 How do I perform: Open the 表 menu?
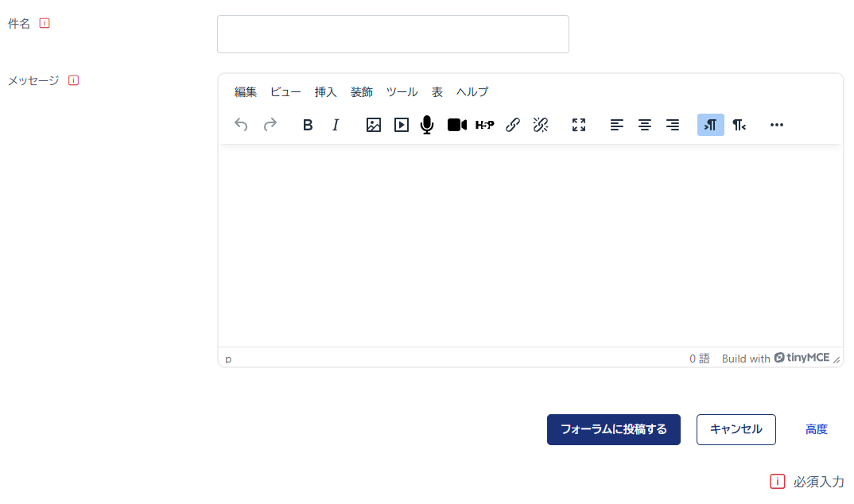(437, 91)
